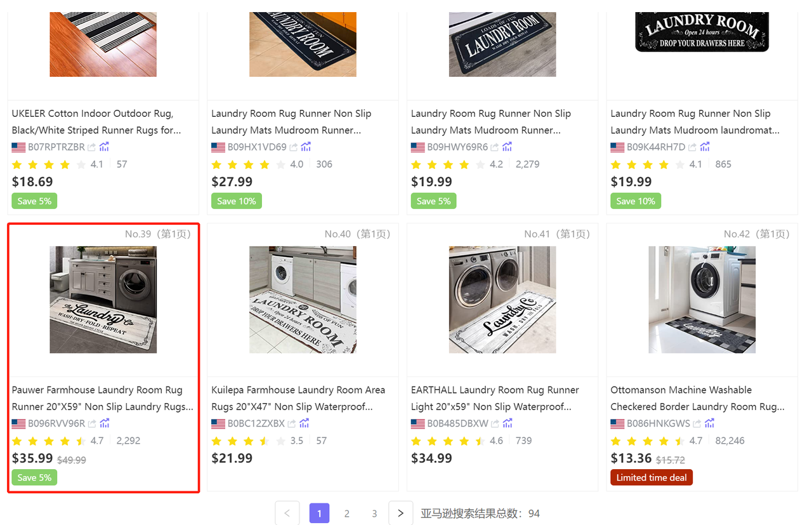812x525 pixels.
Task: Click the external link icon beside B09HX1VD69
Action: (294, 147)
